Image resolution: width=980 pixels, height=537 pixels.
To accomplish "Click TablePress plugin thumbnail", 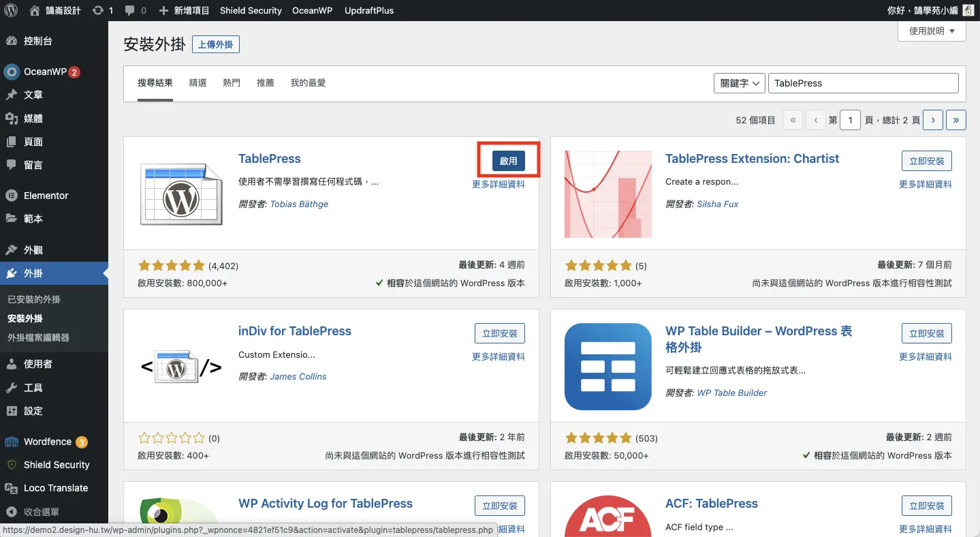I will tap(181, 194).
